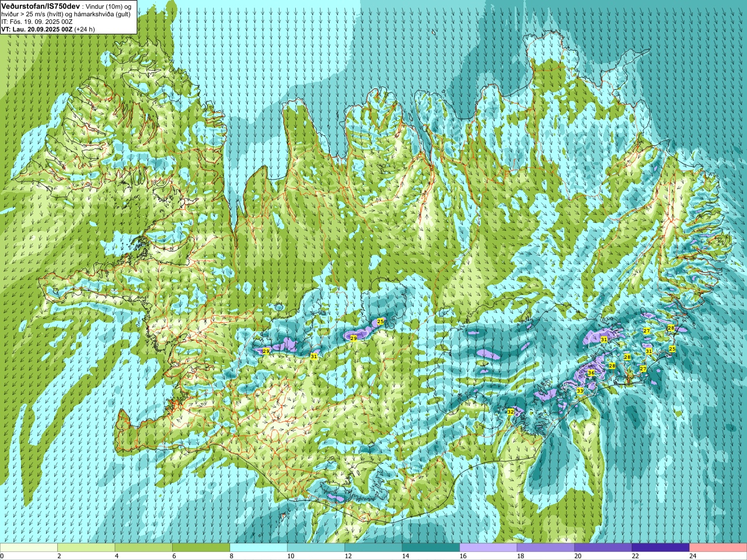The width and height of the screenshot is (747, 560).
Task: Click the 2–4 m/s legend color swatch
Action: (x=86, y=547)
